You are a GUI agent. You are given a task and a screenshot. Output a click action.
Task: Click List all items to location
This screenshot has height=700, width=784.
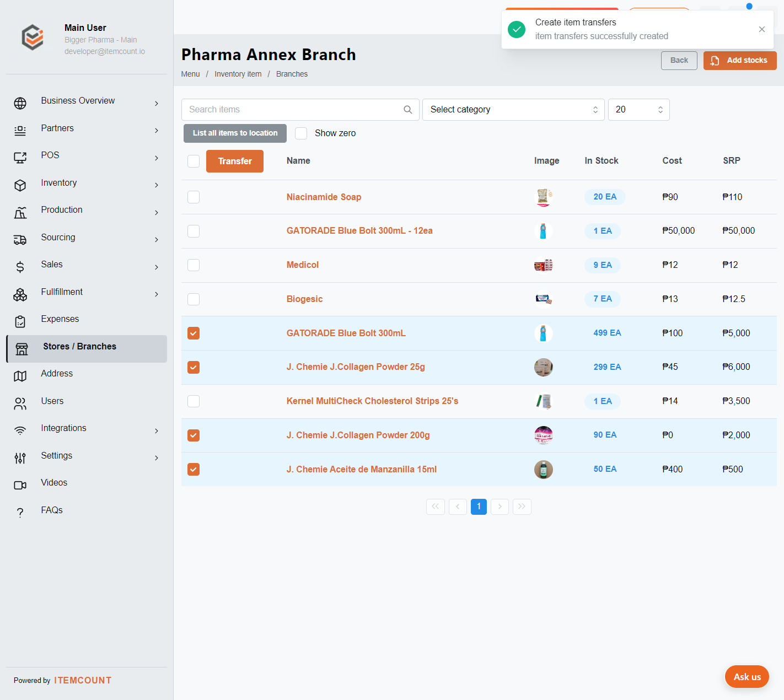[x=235, y=133]
